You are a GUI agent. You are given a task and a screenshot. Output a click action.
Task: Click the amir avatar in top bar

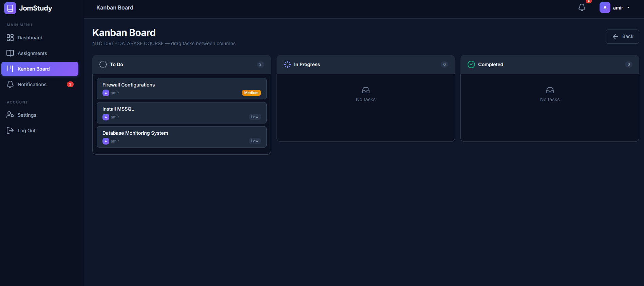[x=605, y=7]
